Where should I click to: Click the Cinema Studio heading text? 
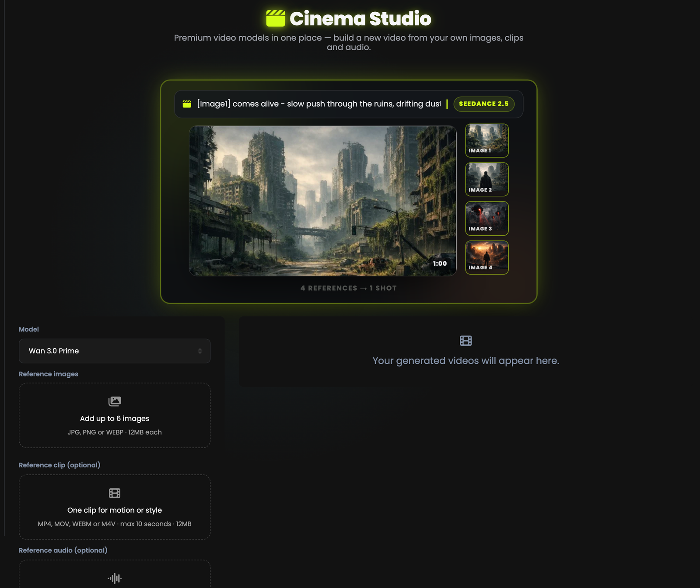pyautogui.click(x=360, y=18)
